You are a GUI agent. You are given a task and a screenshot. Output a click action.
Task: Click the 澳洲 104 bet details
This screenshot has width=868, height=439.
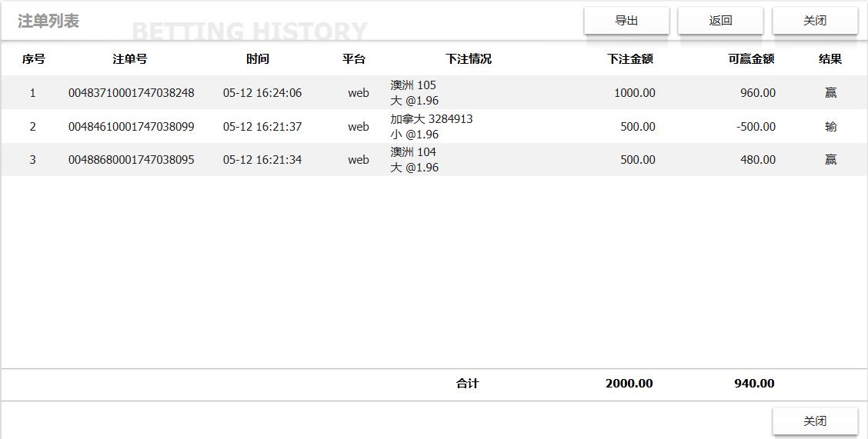pos(413,152)
